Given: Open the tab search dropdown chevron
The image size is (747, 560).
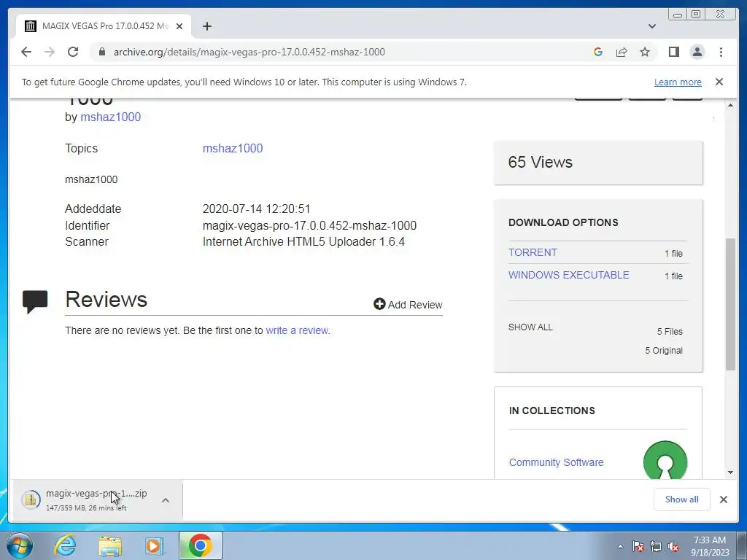Looking at the screenshot, I should pyautogui.click(x=651, y=26).
